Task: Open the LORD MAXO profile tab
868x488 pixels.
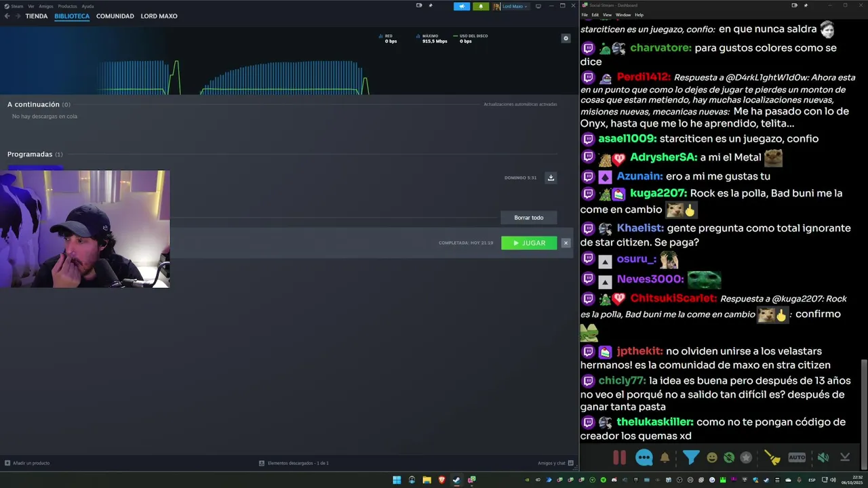Action: (159, 16)
